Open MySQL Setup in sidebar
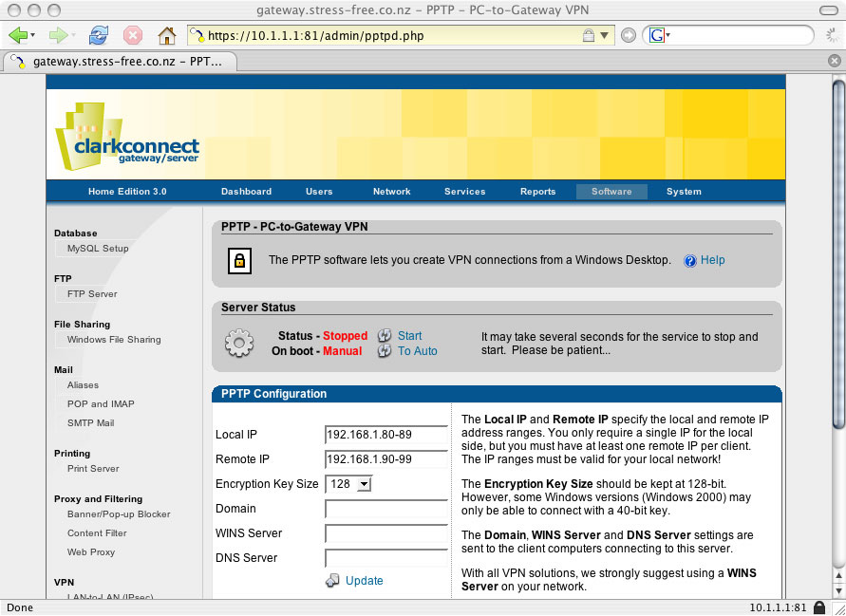The width and height of the screenshot is (846, 616). [x=98, y=249]
